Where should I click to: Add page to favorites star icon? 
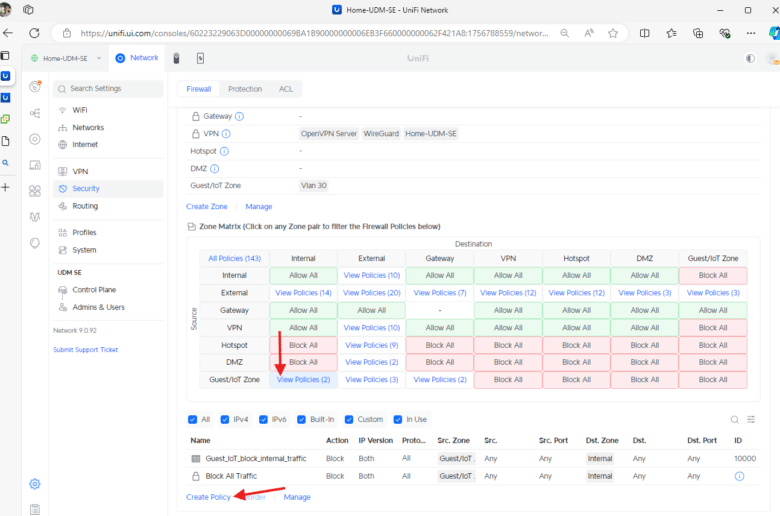pos(613,33)
